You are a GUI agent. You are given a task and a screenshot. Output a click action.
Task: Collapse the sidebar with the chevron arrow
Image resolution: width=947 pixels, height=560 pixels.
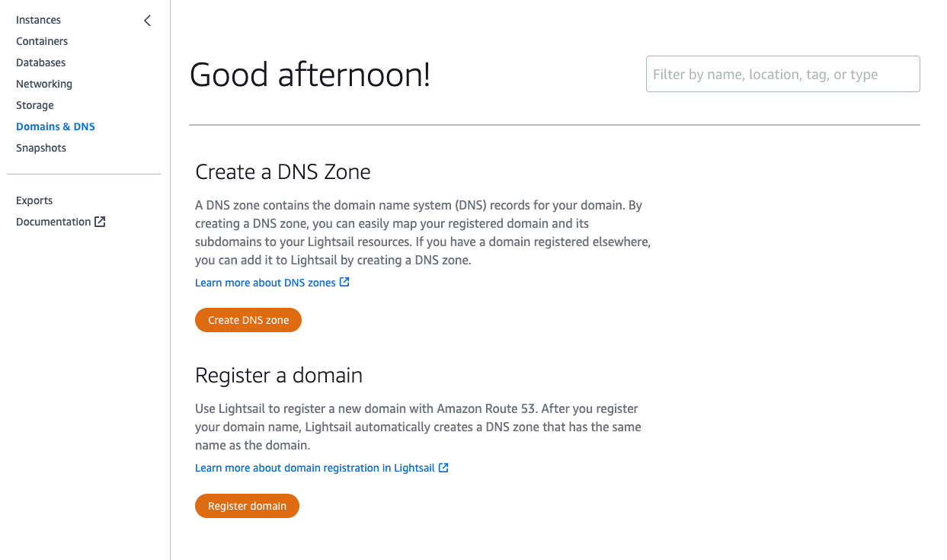pyautogui.click(x=147, y=21)
